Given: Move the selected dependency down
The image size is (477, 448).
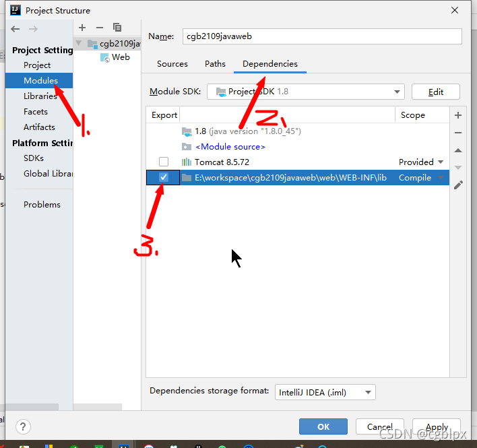Looking at the screenshot, I should pyautogui.click(x=458, y=168).
